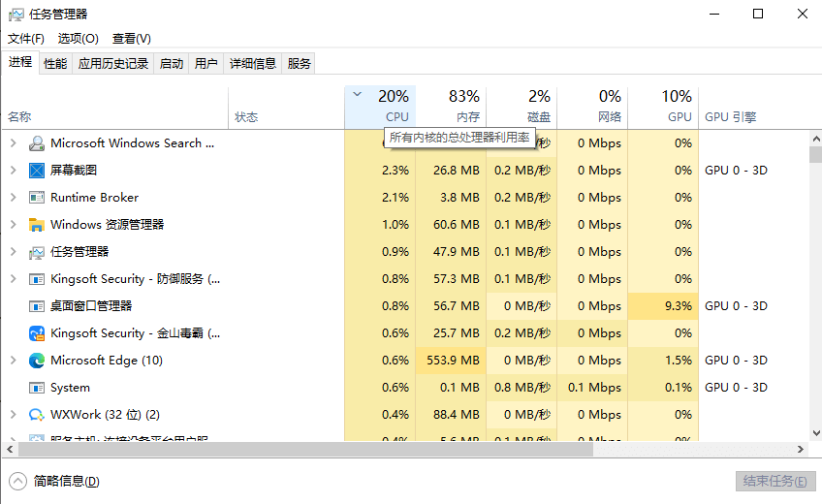Click the Task Manager title bar icon

pyautogui.click(x=16, y=15)
